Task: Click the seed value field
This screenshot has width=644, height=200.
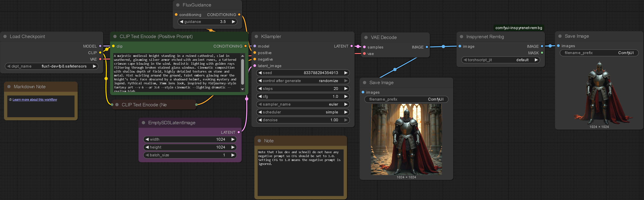Action: tap(303, 73)
